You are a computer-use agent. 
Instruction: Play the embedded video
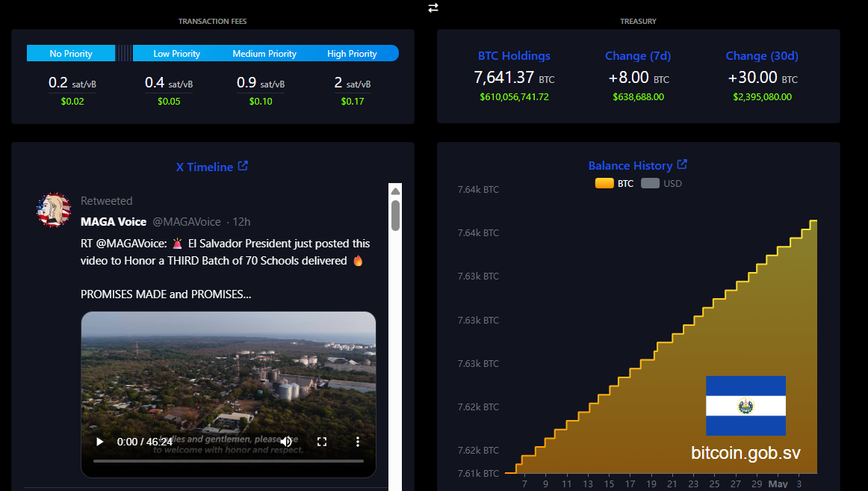coord(99,442)
